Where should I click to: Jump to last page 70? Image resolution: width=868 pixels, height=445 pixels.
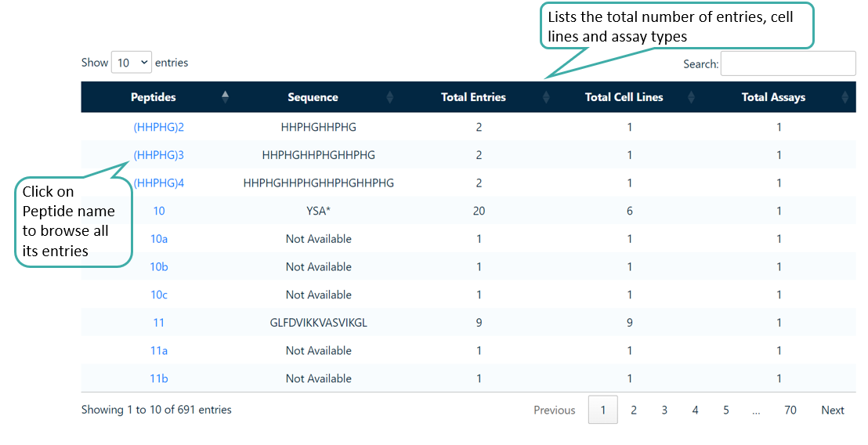point(790,410)
